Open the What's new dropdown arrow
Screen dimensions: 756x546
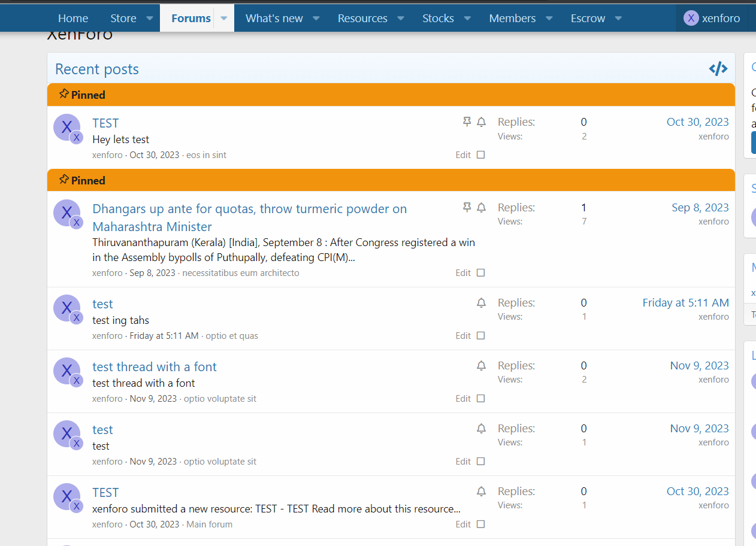(x=316, y=19)
